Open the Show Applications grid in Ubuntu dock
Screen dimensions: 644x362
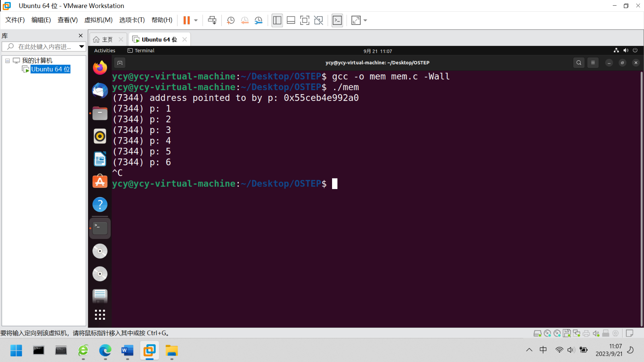(99, 314)
